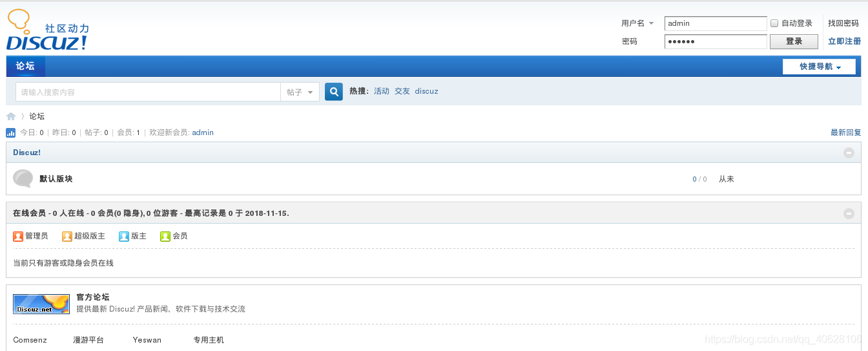Enable the 自动登录 checkbox
Viewport: 868px width, 351px height.
[x=774, y=23]
